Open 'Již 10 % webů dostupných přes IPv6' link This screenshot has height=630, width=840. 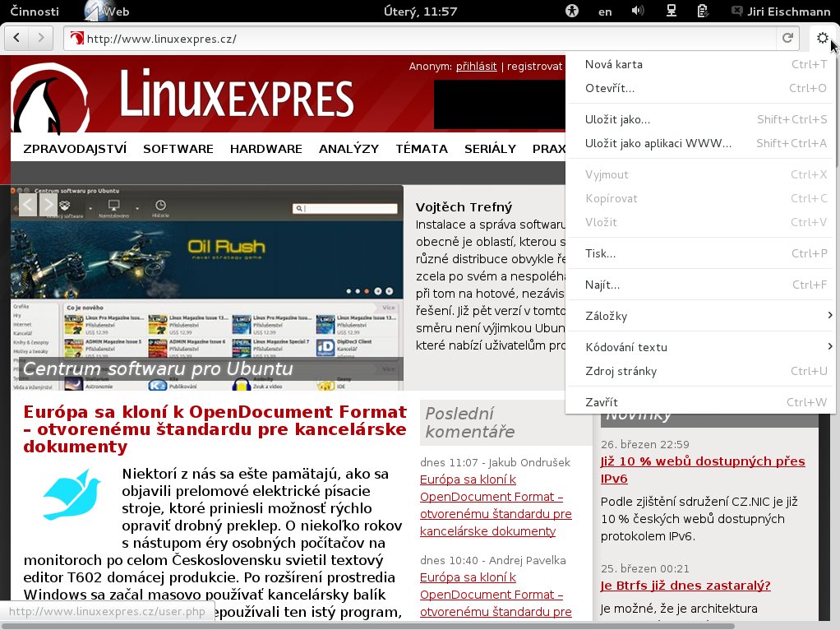click(x=703, y=470)
